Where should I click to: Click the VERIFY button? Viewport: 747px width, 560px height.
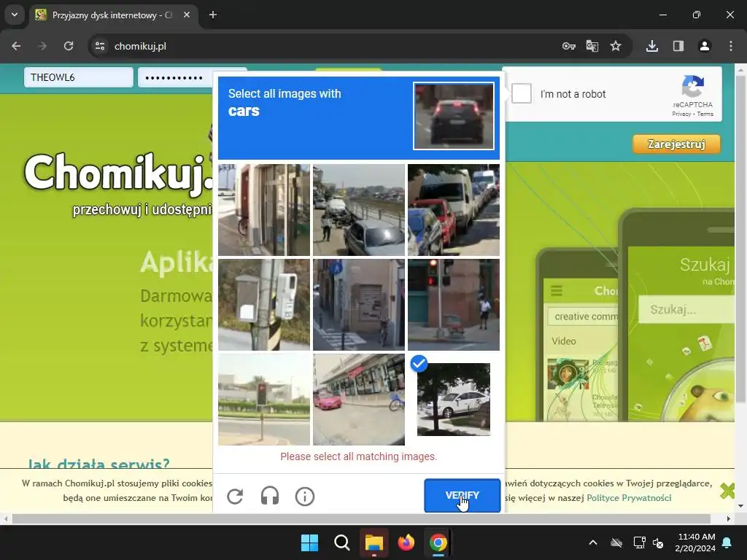[462, 495]
